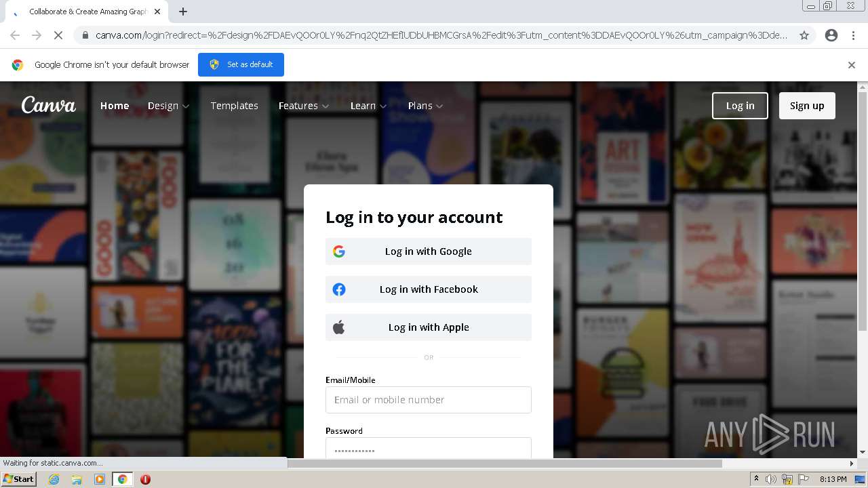The image size is (868, 488).
Task: Log in with Apple
Action: coord(429,327)
